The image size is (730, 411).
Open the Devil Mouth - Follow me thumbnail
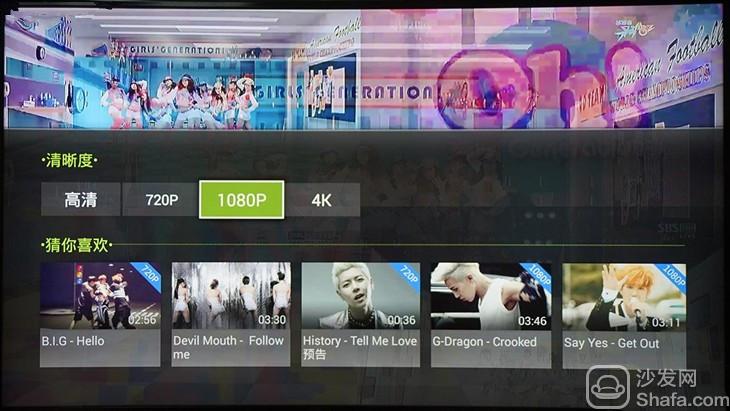(231, 314)
